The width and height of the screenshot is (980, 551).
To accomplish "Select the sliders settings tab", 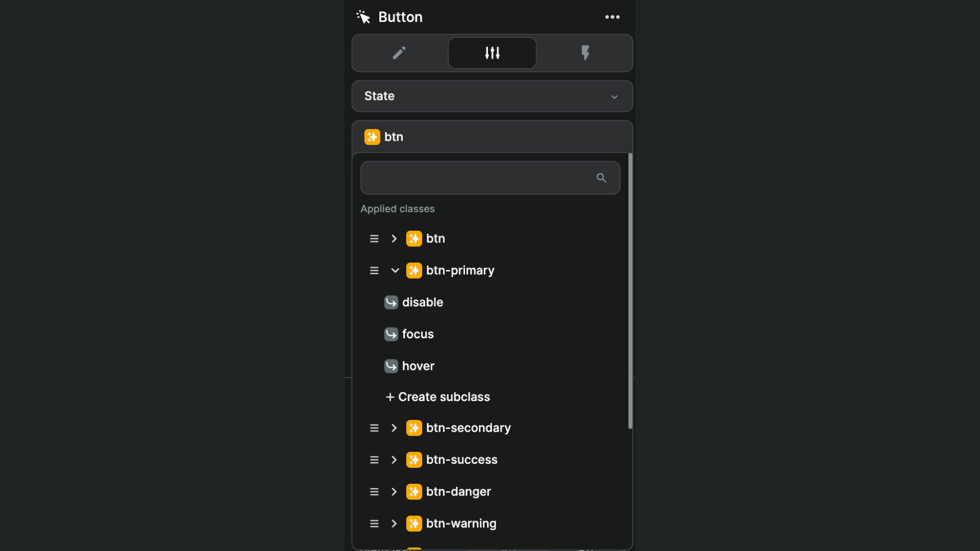I will click(492, 53).
